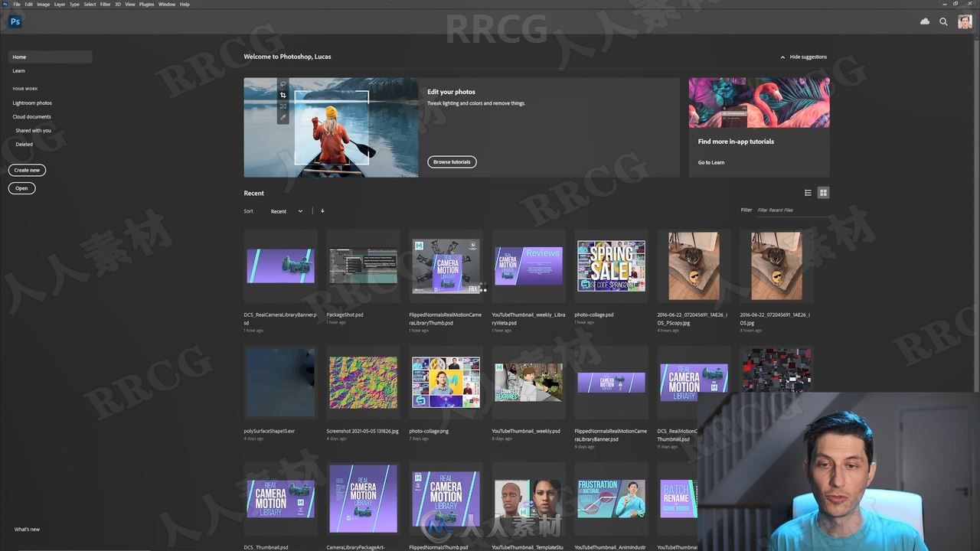The height and width of the screenshot is (551, 980).
Task: Open the Edit menu
Action: (x=28, y=4)
